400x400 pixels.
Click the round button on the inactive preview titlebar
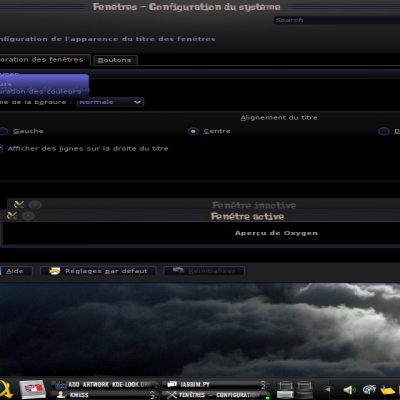click(x=35, y=204)
